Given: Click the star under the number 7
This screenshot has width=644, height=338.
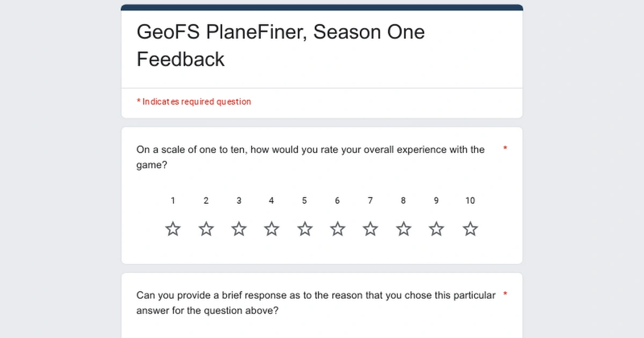Looking at the screenshot, I should (370, 229).
